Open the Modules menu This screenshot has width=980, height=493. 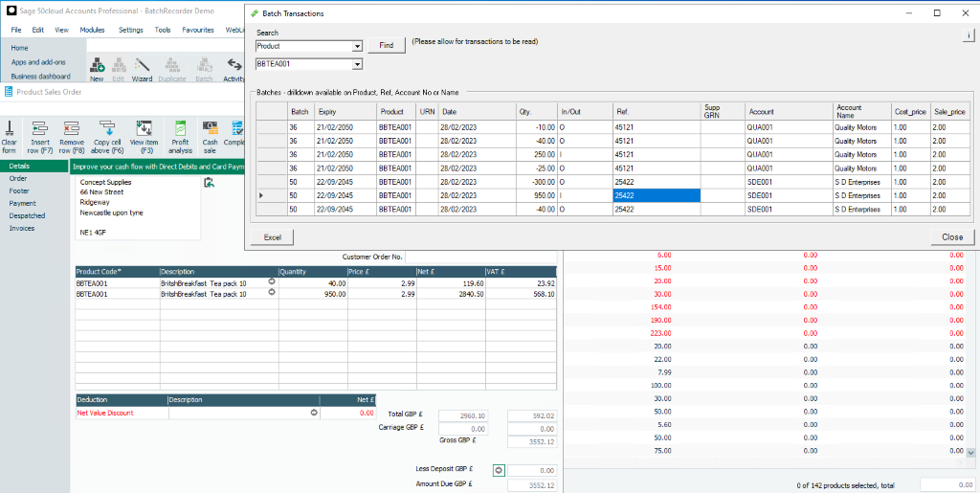tap(92, 30)
